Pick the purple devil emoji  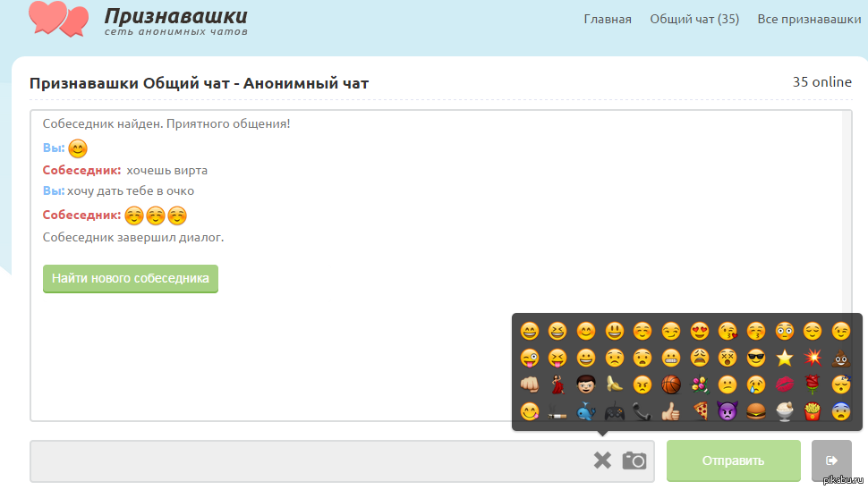tap(728, 411)
